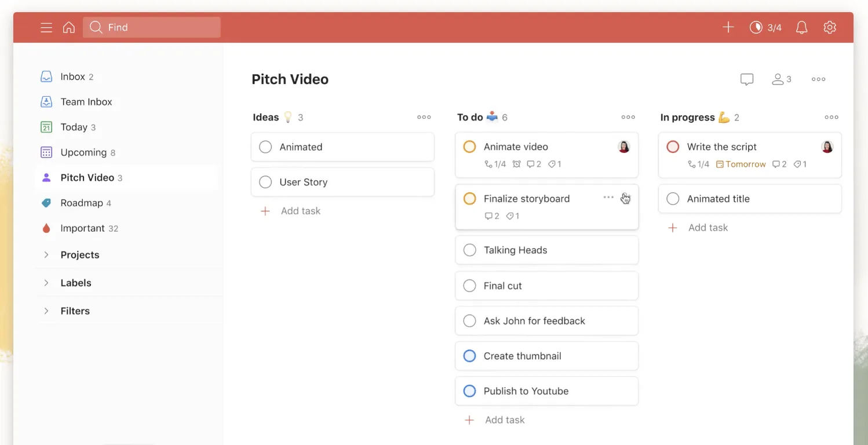Complete the User Story task
The image size is (868, 445).
[x=265, y=182]
